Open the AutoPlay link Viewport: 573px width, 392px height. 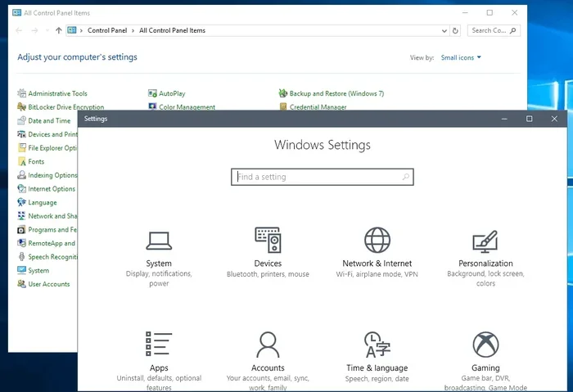tap(172, 93)
